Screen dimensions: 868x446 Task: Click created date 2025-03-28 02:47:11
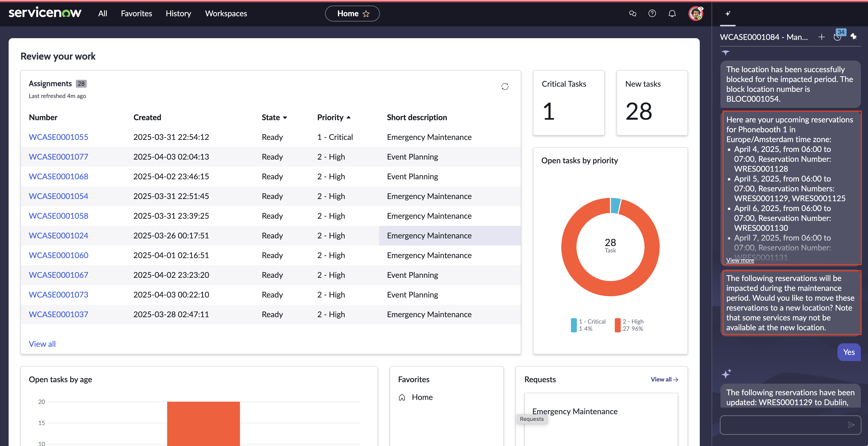click(171, 314)
